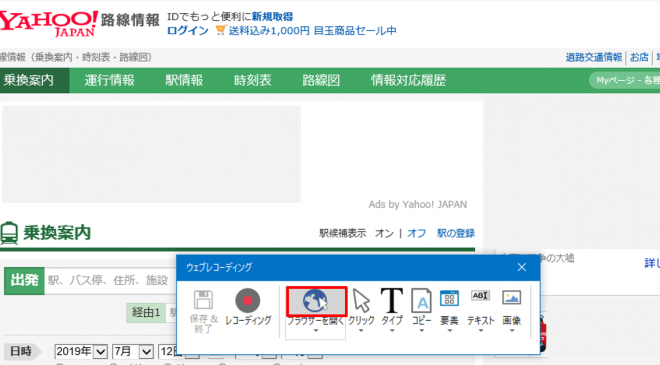
Task: Select the Text (テキスト) tool icon
Action: (x=480, y=297)
